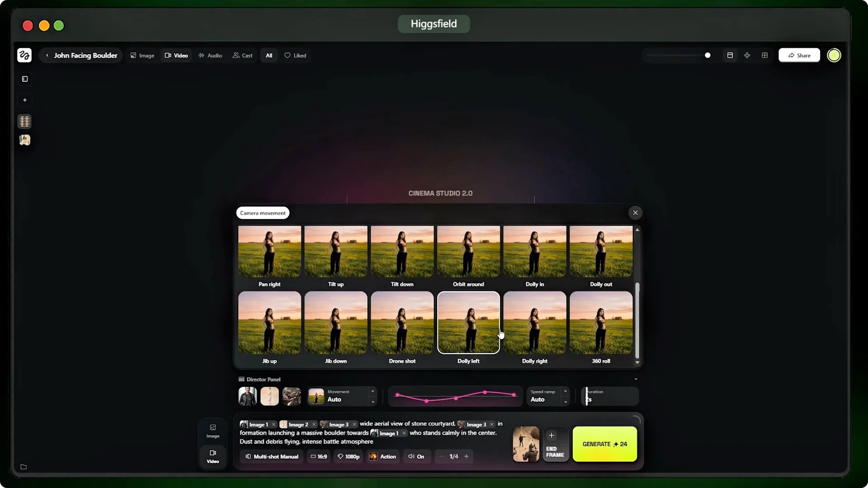Click the d-pad controls icon in top toolbar
The width and height of the screenshot is (868, 488).
click(747, 55)
